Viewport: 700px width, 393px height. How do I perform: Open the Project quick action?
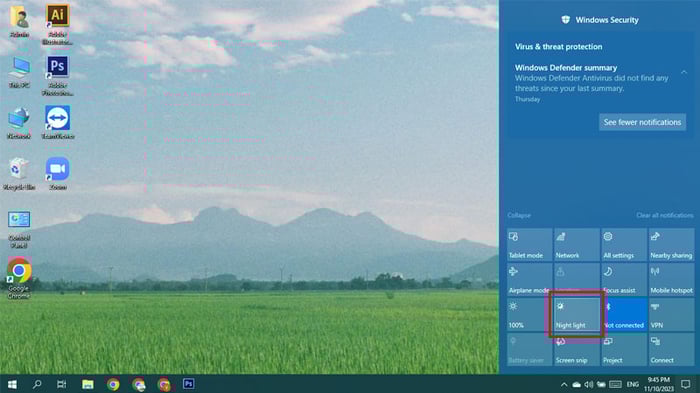[x=624, y=350]
